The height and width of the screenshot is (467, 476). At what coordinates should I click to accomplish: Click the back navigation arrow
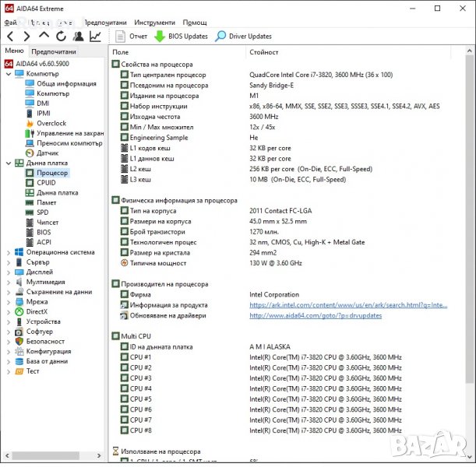pyautogui.click(x=10, y=36)
